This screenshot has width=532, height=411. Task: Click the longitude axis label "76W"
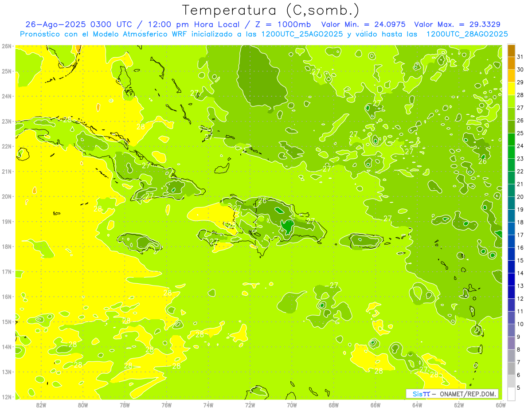coord(167,405)
